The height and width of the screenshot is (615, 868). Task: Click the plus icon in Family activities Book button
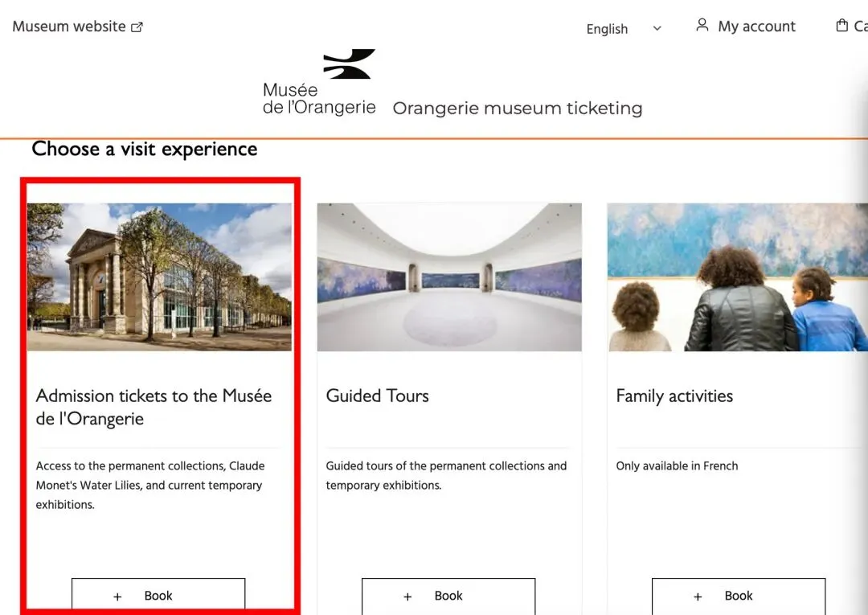pyautogui.click(x=698, y=597)
